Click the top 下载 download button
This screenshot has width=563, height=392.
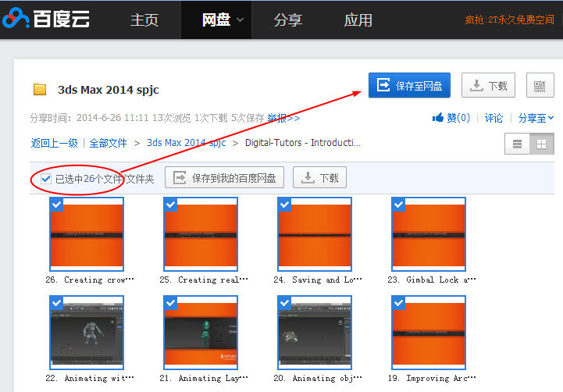[488, 85]
